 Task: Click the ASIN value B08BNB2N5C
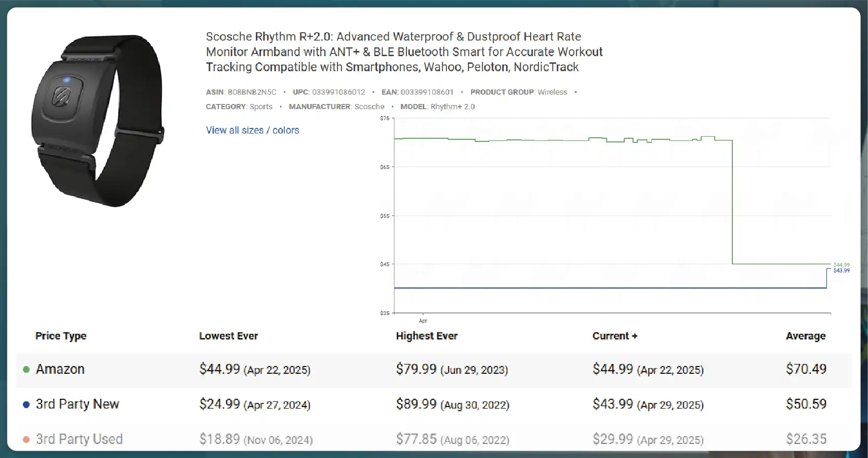(252, 92)
